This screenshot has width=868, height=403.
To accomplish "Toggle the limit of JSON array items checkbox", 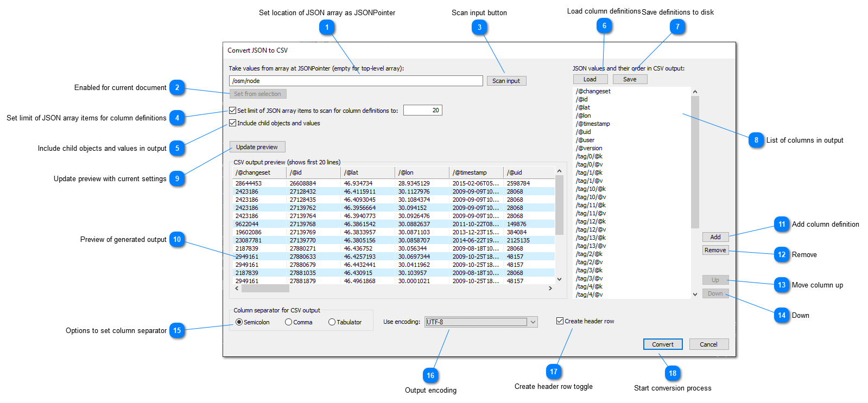I will [x=233, y=110].
